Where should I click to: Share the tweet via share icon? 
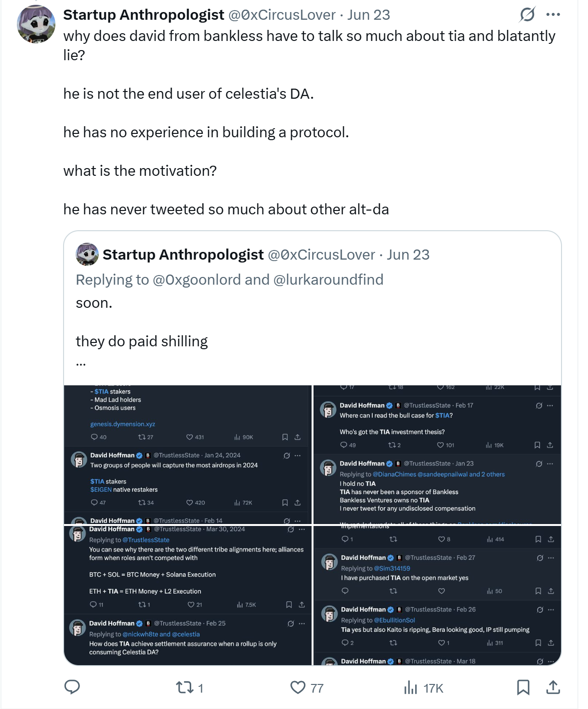pyautogui.click(x=553, y=687)
